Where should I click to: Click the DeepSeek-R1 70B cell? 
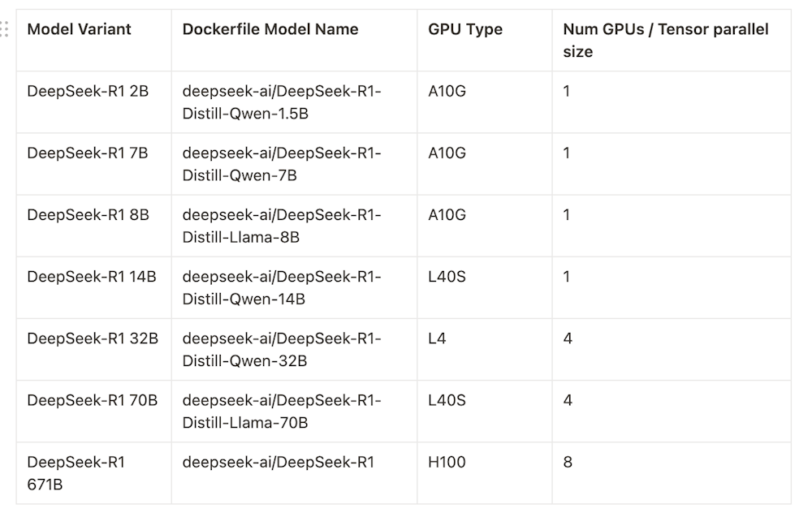pyautogui.click(x=93, y=412)
